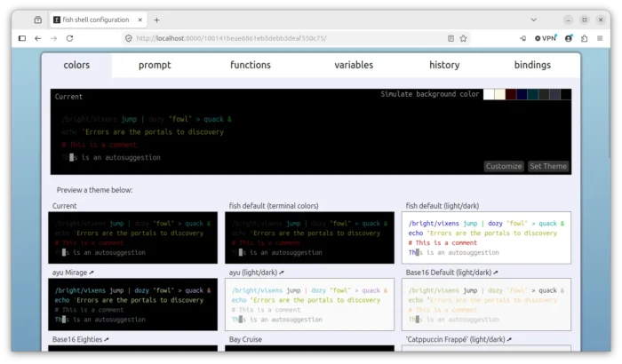Switch to the prompt tab
The width and height of the screenshot is (622, 364).
click(155, 65)
